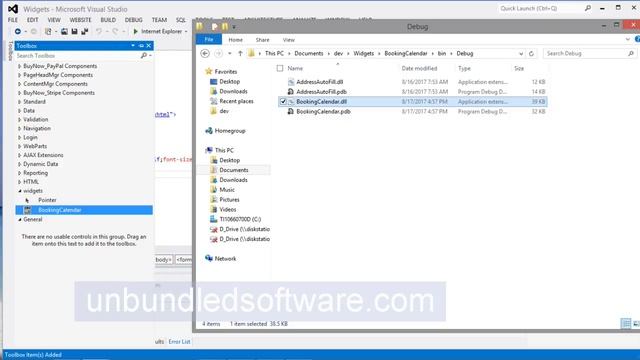Open the dev folder in Favorites

(x=224, y=111)
